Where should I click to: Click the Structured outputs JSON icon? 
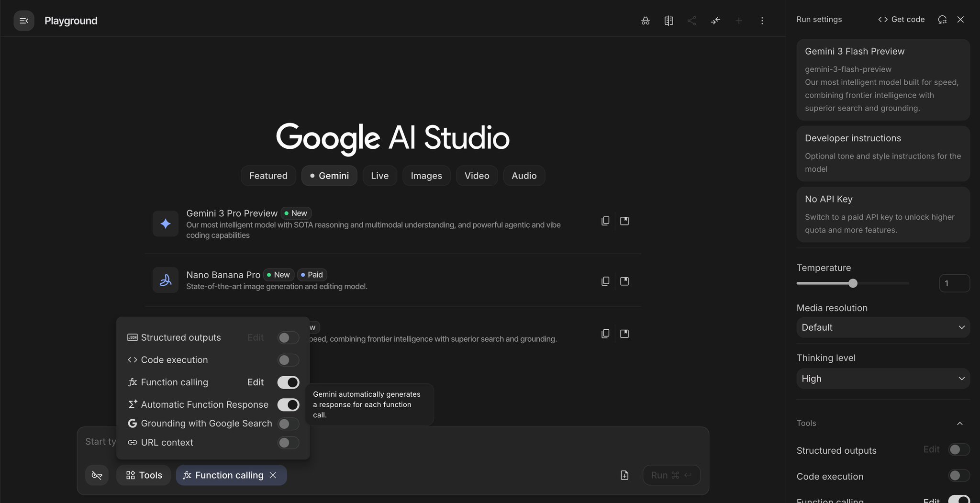click(133, 337)
